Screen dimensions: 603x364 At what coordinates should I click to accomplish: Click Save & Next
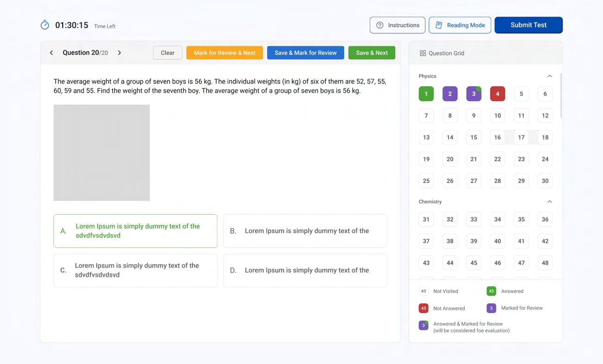372,53
